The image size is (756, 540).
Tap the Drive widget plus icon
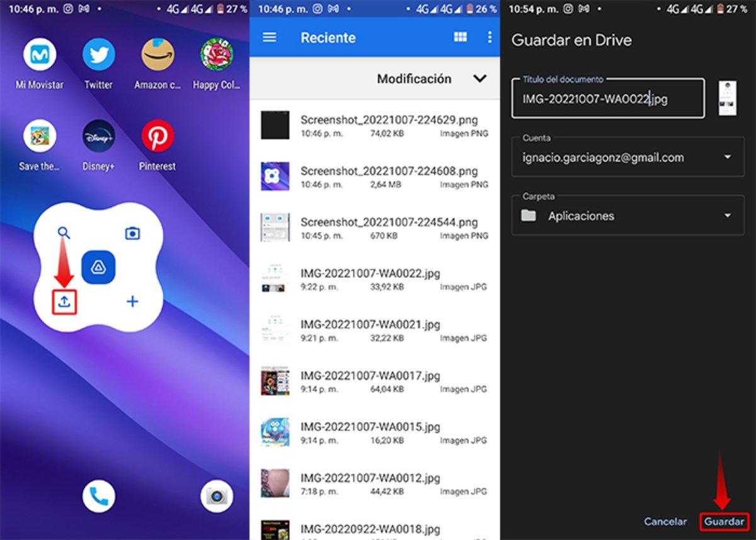132,301
